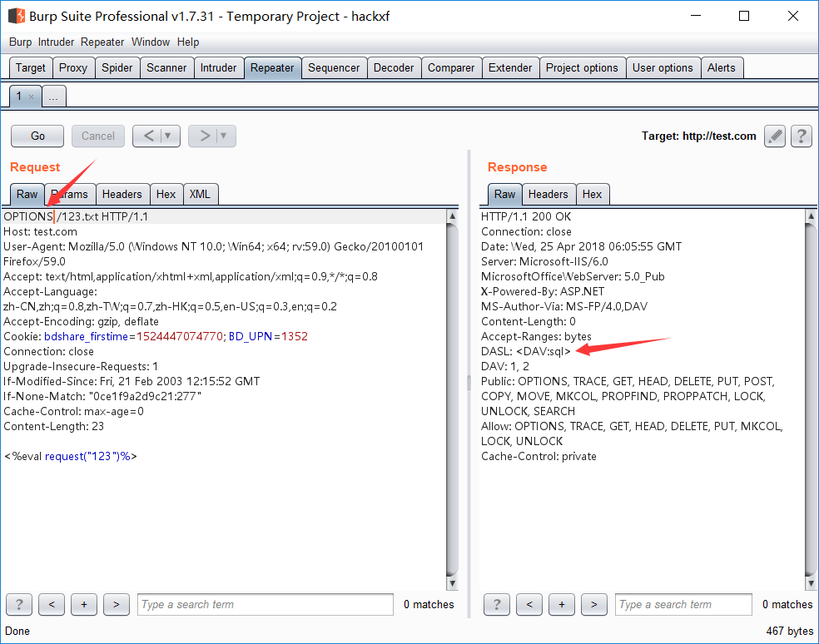This screenshot has width=819, height=644.
Task: Open the forward history dropdown arrow
Action: pos(224,136)
